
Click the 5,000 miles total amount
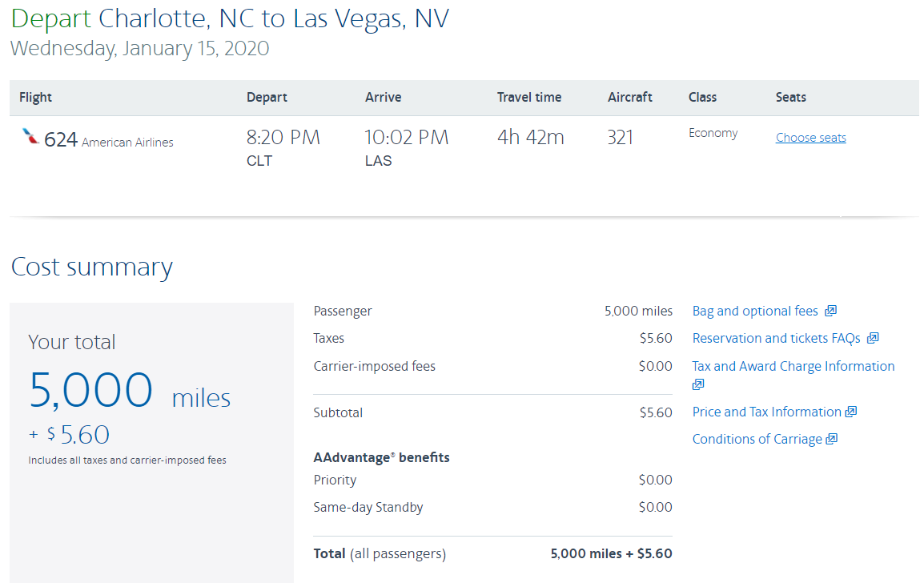tap(130, 392)
